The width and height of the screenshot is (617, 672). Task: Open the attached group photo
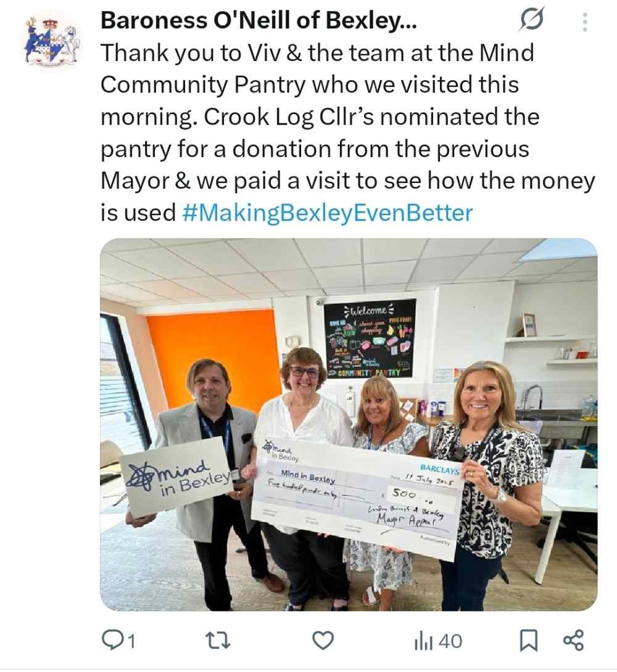pyautogui.click(x=349, y=424)
